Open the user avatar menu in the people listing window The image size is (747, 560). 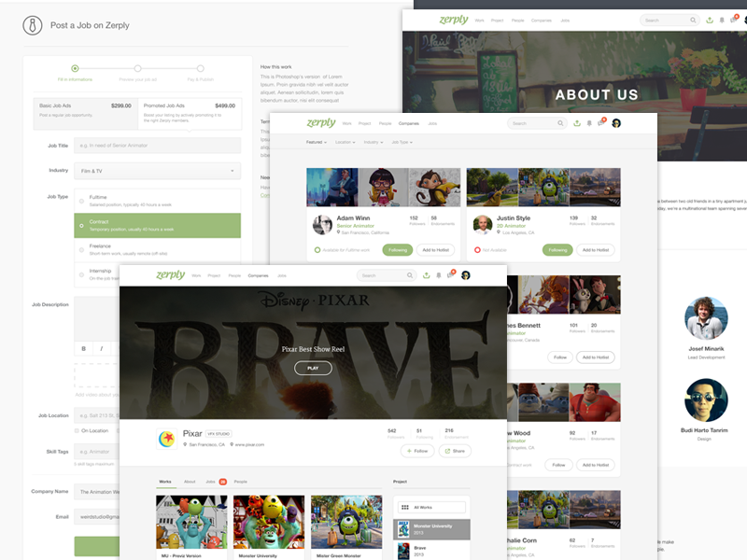pos(616,123)
